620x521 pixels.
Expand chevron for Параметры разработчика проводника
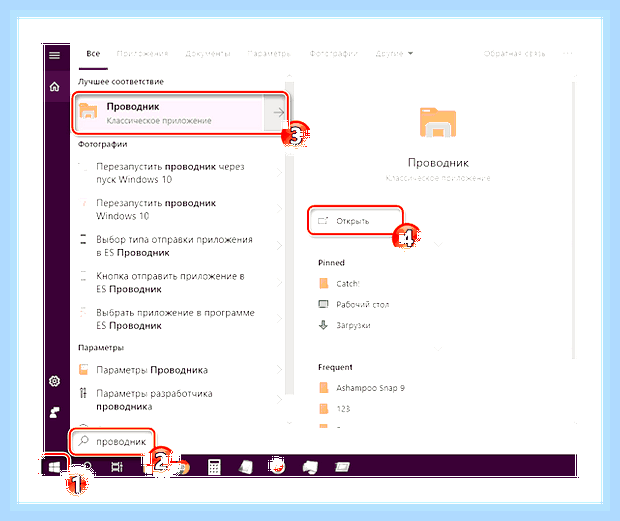[x=279, y=400]
